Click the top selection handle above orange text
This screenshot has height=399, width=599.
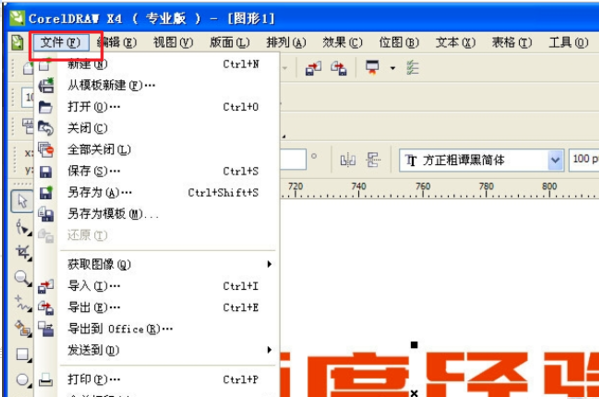[x=414, y=345]
